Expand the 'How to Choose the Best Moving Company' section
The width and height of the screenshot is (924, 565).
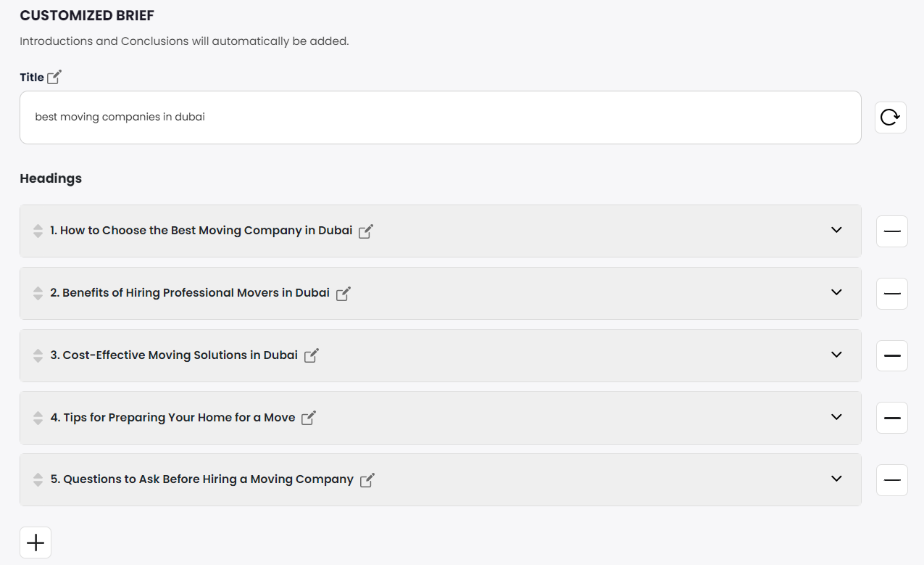coord(836,230)
